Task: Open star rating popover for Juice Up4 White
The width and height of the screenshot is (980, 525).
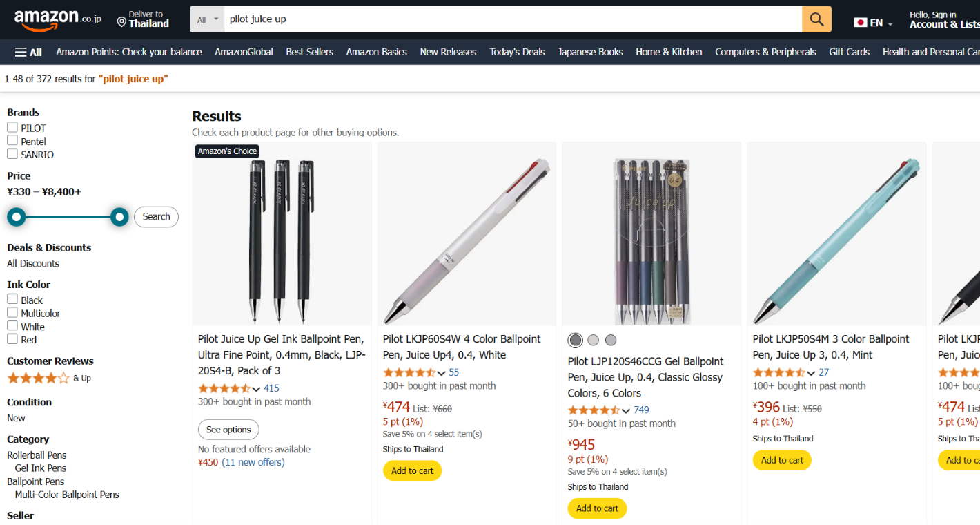Action: (x=442, y=372)
